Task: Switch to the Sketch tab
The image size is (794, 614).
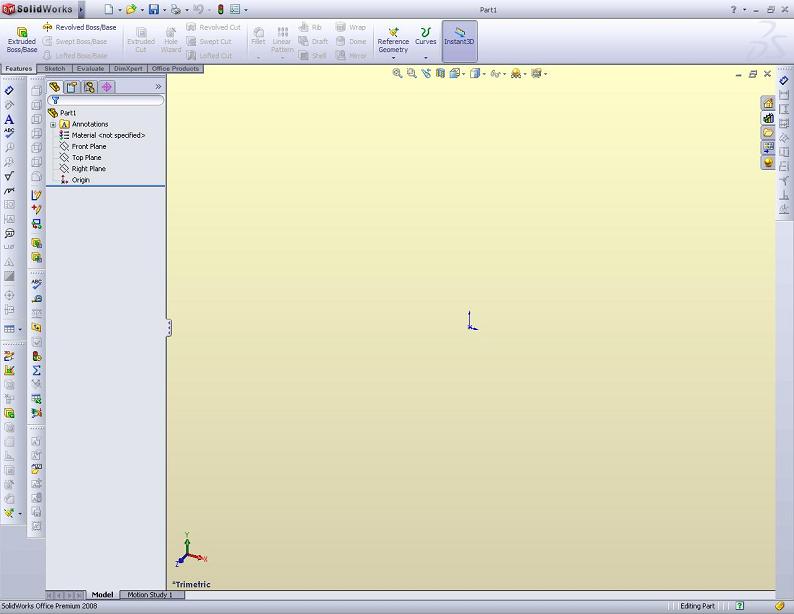Action: point(55,68)
